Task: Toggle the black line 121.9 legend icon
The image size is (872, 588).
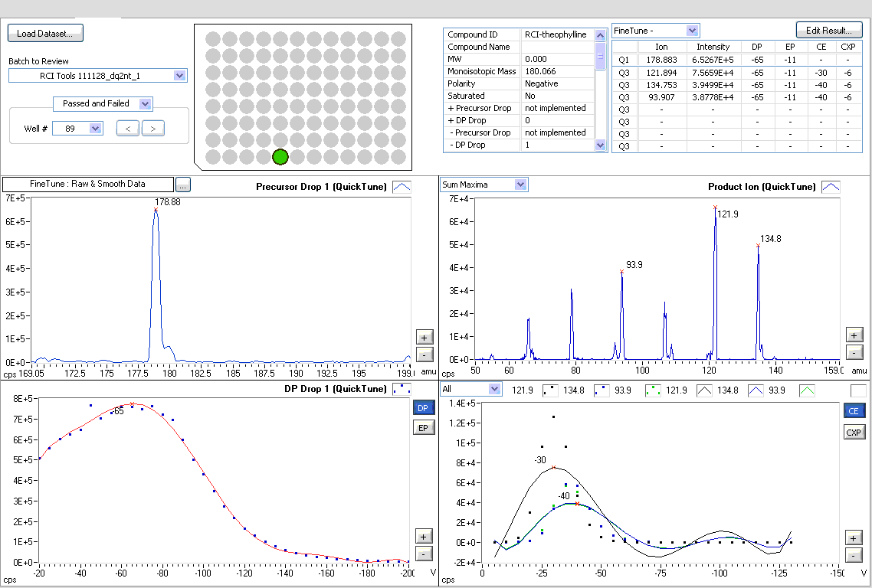Action: tap(704, 390)
